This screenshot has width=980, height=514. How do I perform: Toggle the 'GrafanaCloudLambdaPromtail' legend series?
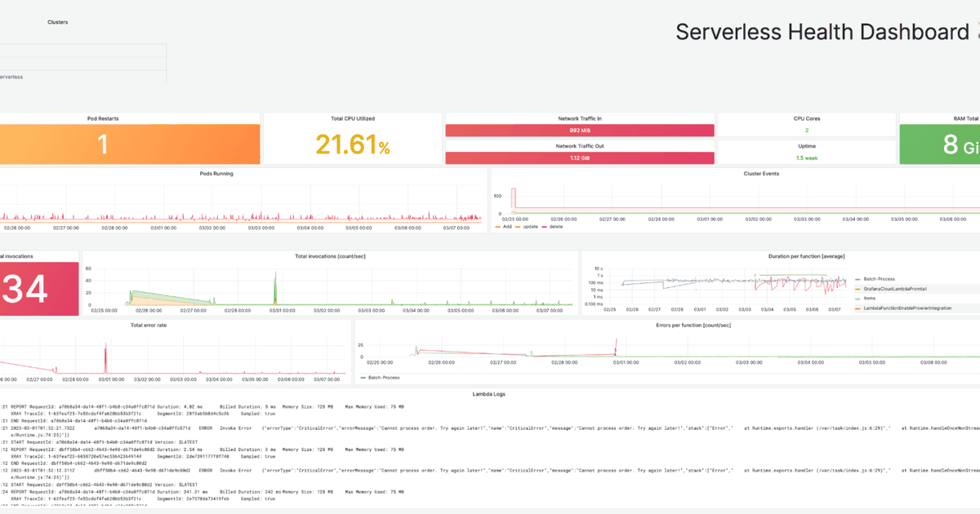895,289
